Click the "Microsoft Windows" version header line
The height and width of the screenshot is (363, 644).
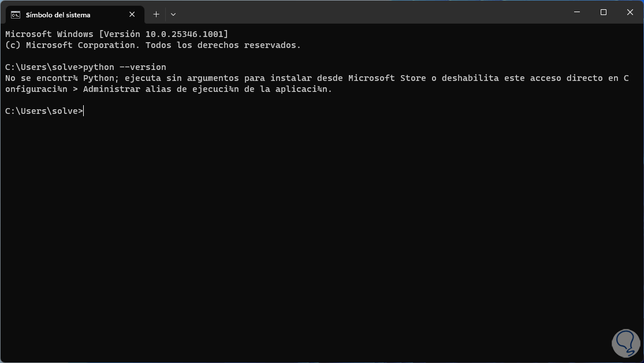[49, 34]
